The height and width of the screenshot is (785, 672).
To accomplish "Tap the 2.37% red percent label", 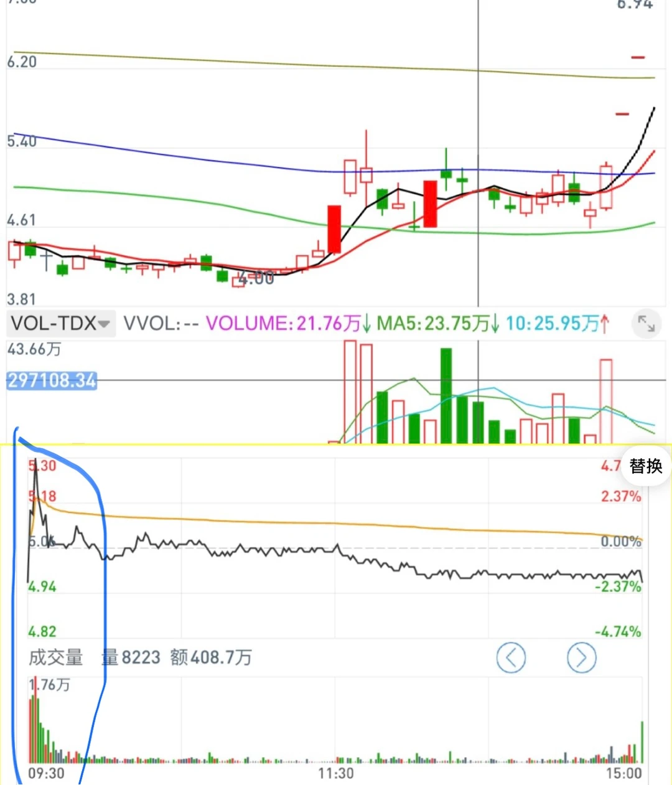I will pos(621,497).
